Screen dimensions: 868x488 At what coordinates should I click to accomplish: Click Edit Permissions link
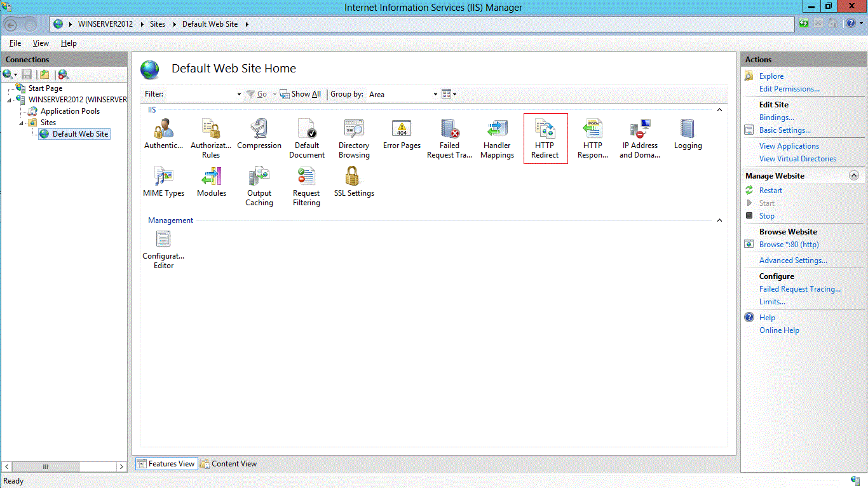pos(789,89)
